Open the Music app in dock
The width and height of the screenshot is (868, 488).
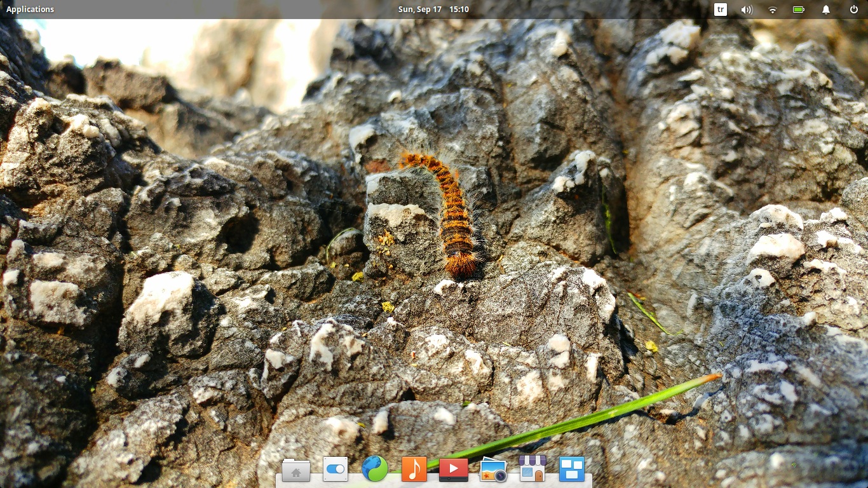click(x=414, y=470)
